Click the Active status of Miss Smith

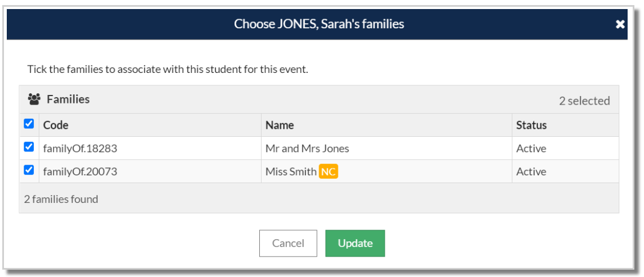tap(531, 172)
